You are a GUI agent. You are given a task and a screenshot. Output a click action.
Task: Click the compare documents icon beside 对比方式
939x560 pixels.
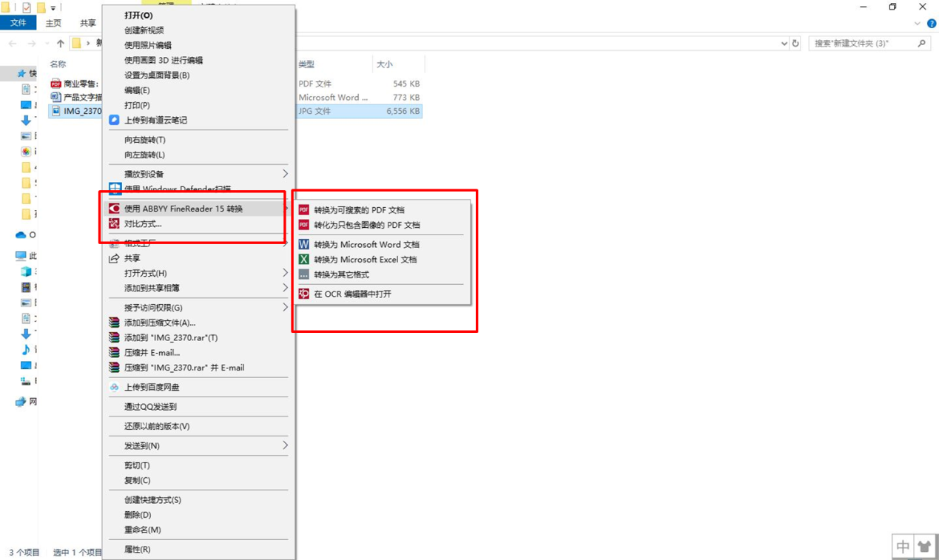click(x=114, y=223)
